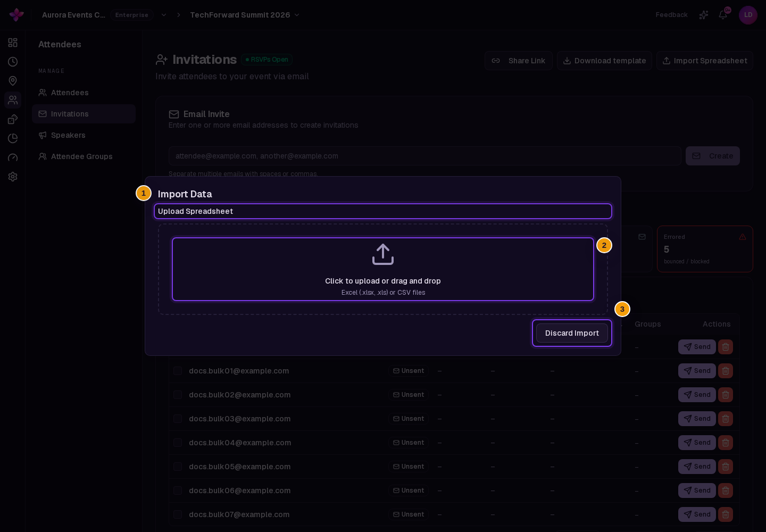This screenshot has width=766, height=532.
Task: Click the Discard Import button
Action: 572,333
